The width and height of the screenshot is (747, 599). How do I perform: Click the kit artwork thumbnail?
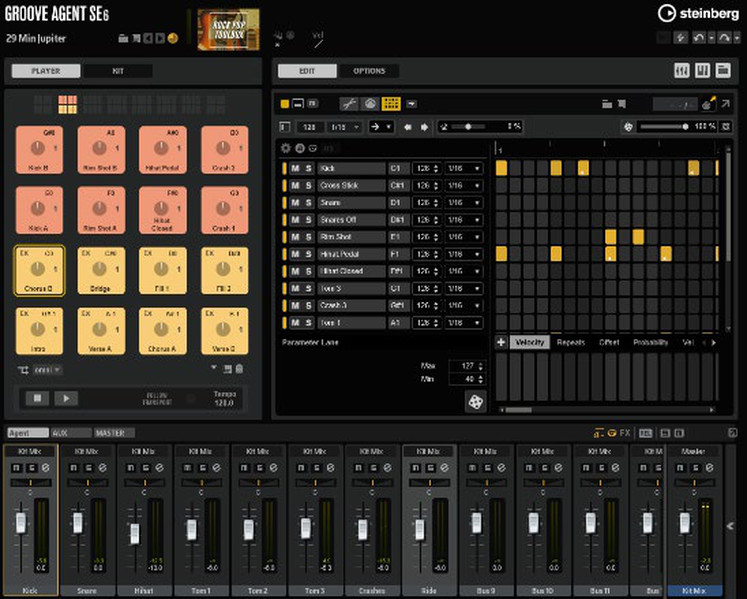[229, 30]
